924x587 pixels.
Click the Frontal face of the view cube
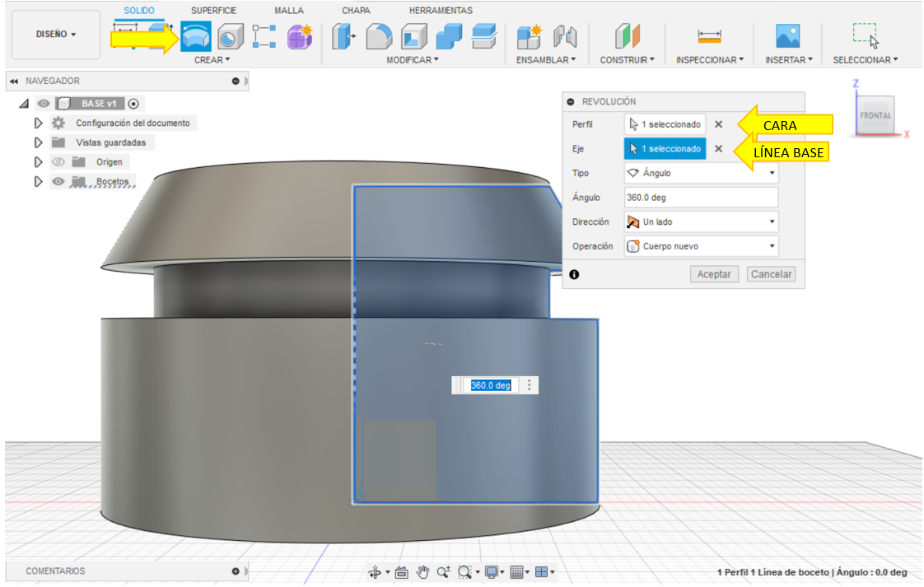[x=875, y=115]
